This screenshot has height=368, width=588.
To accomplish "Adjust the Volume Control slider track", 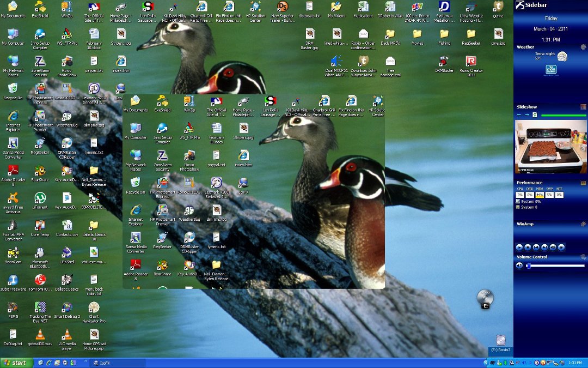I will tap(556, 266).
